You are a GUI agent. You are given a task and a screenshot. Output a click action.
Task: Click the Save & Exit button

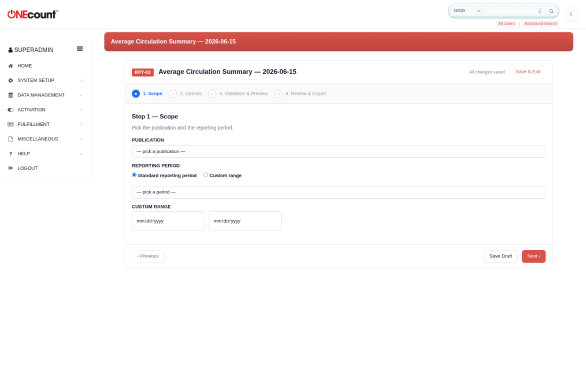tap(528, 72)
